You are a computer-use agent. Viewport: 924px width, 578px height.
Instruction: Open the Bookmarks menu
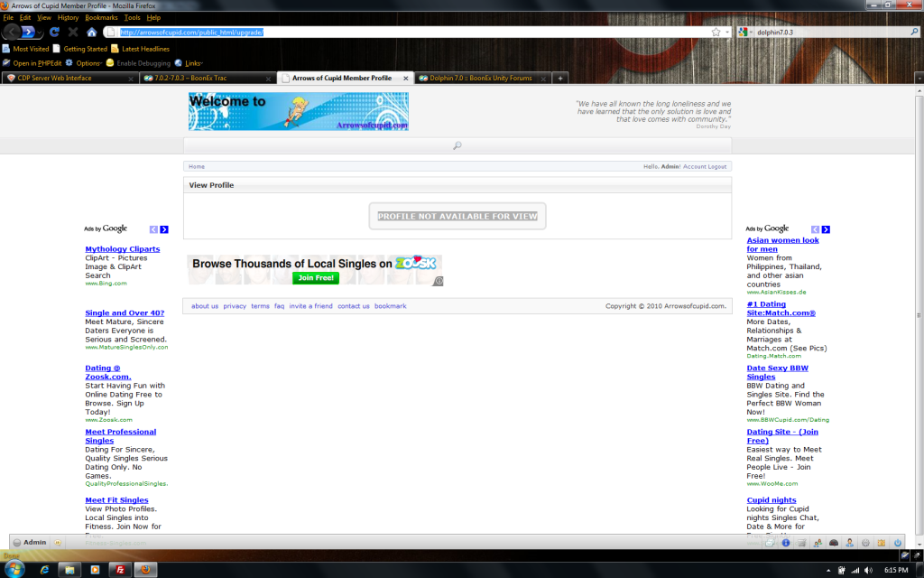point(101,17)
